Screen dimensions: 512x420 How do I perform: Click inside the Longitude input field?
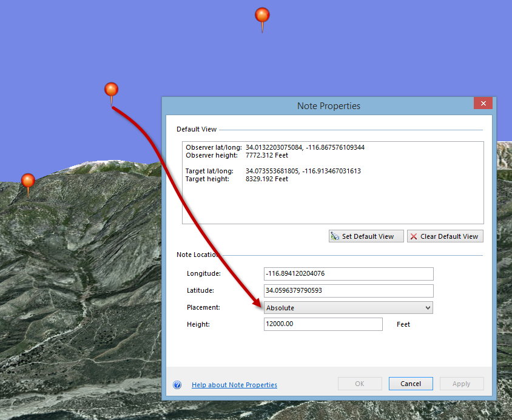click(348, 273)
